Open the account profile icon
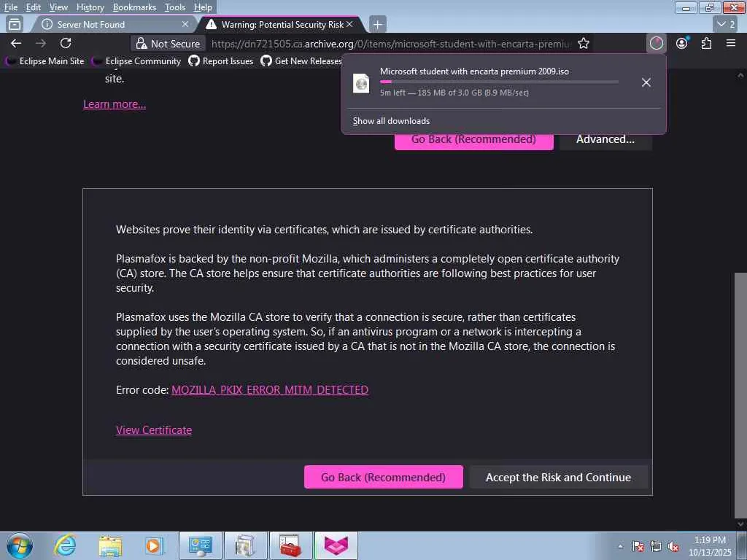 (682, 43)
